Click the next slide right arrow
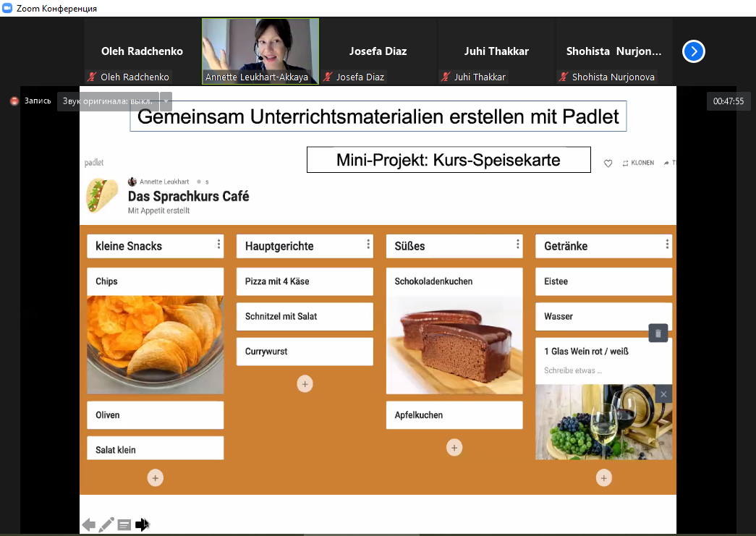The image size is (756, 536). click(143, 524)
